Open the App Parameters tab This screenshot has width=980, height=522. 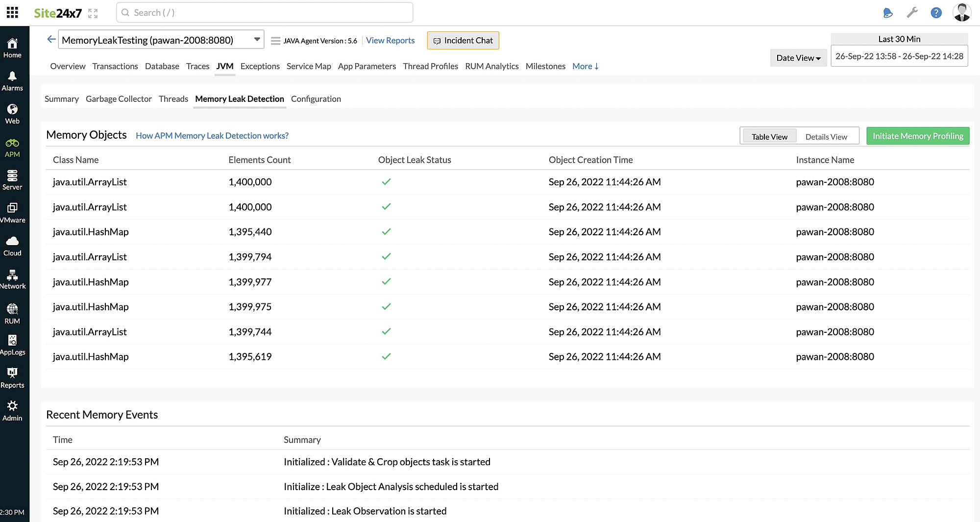(x=367, y=66)
